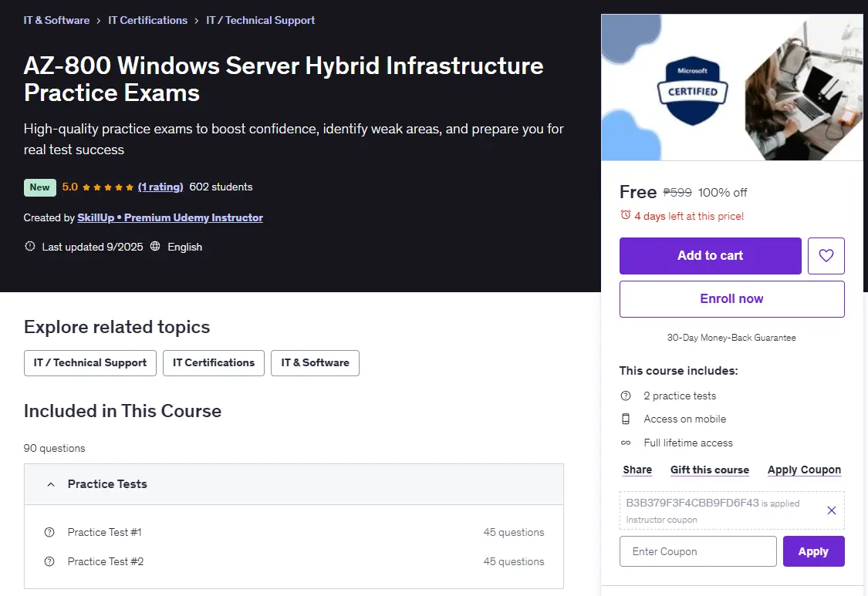Image resolution: width=868 pixels, height=596 pixels.
Task: Click the applied coupon code B3B379F3F4CBB9FD6F43
Action: coord(693,503)
